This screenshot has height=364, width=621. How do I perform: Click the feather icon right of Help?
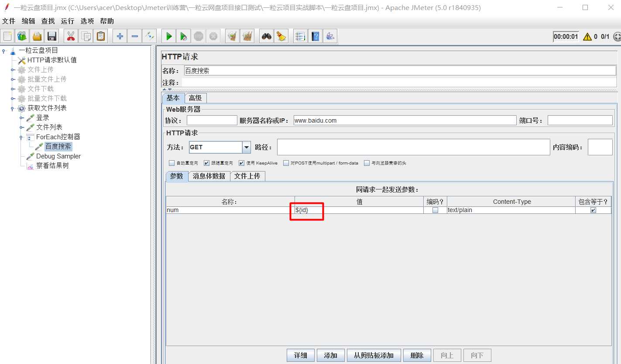pyautogui.click(x=330, y=36)
